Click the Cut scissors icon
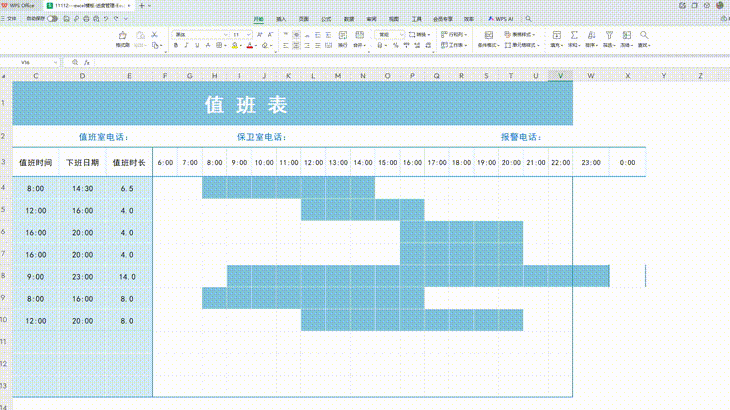730x410 pixels. point(155,35)
